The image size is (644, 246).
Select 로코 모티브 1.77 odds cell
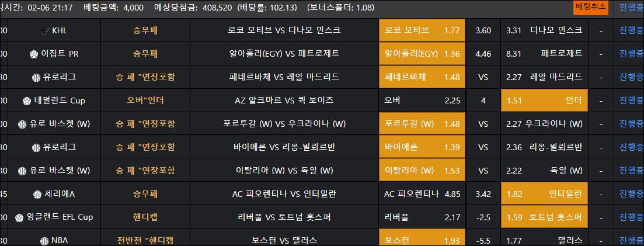422,30
